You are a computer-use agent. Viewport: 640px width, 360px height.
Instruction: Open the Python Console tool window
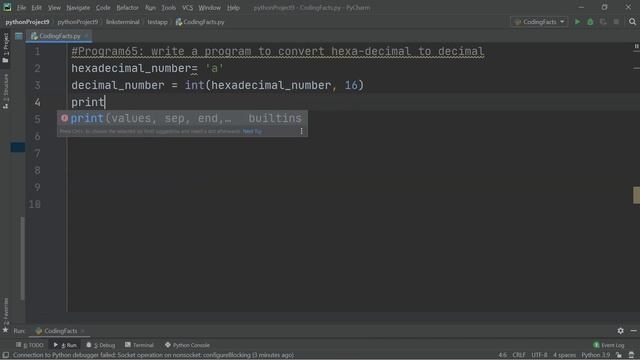click(x=187, y=345)
